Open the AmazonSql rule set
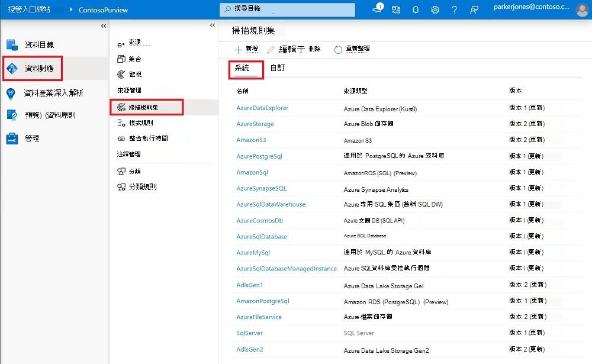 coord(252,172)
